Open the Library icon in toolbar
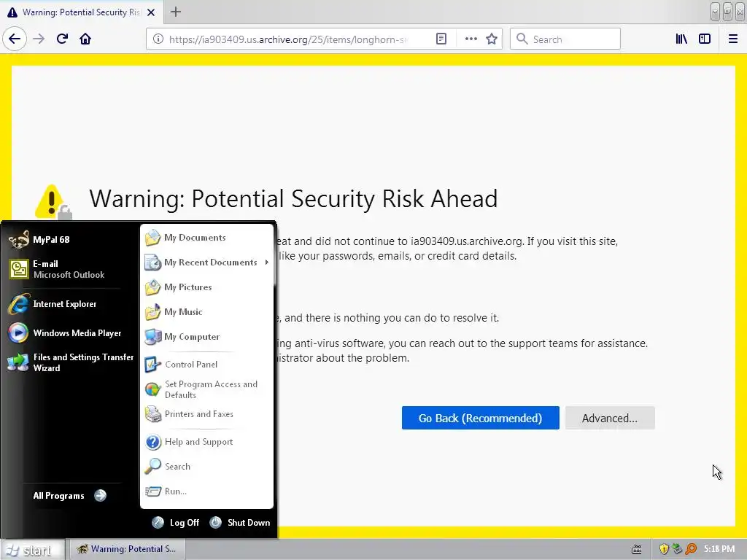This screenshot has width=747, height=560. [681, 39]
